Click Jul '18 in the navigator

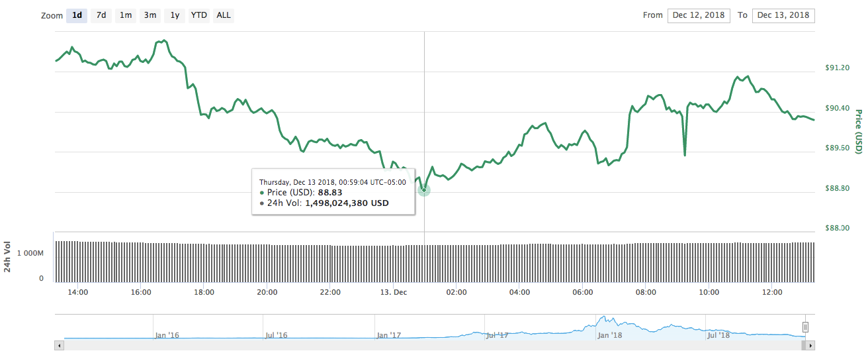pos(718,335)
